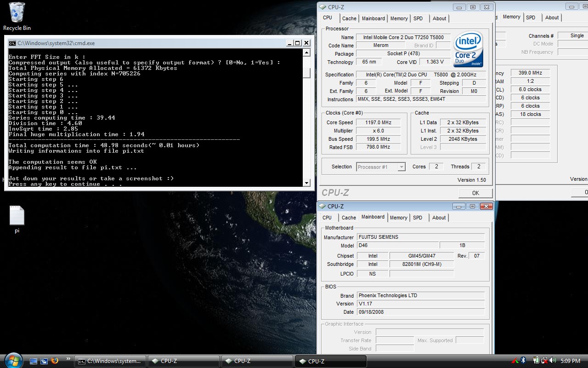588x368 pixels.
Task: Launch Firefox from quick launch
Action: [x=55, y=361]
